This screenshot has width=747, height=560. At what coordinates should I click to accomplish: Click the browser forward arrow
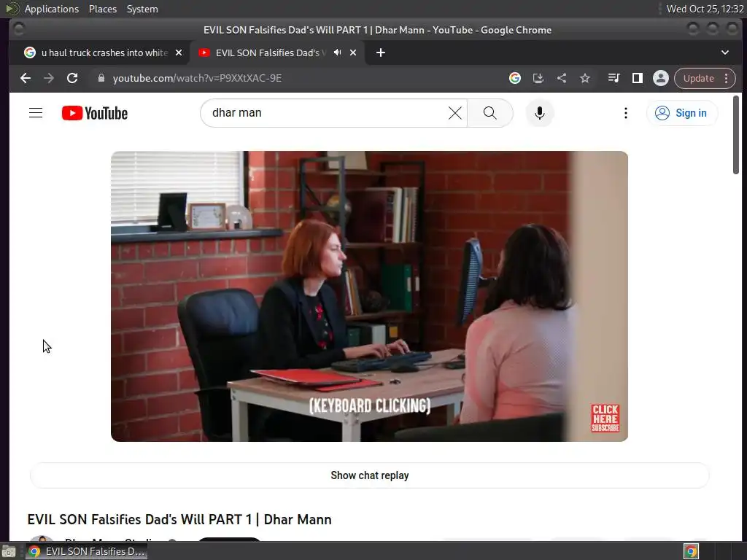49,78
